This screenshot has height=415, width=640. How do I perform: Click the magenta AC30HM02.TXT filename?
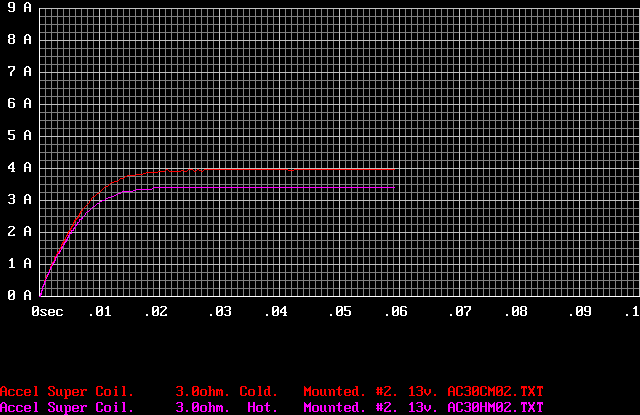(x=496, y=408)
